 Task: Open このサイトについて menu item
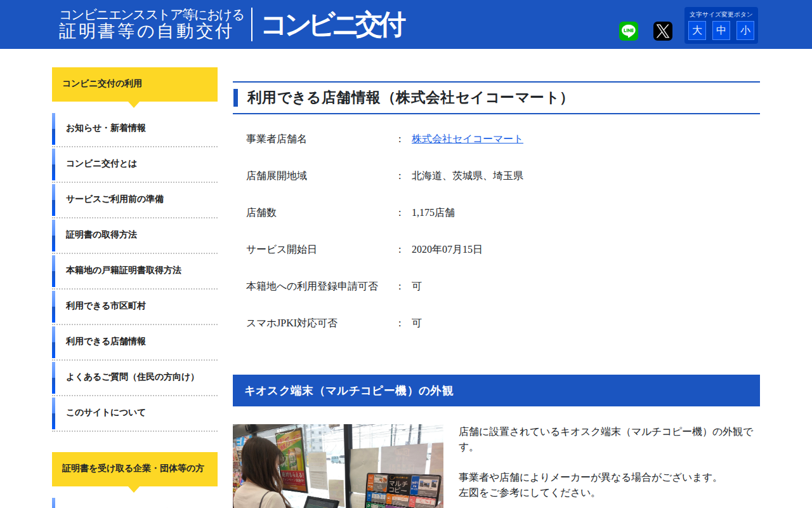[134, 413]
